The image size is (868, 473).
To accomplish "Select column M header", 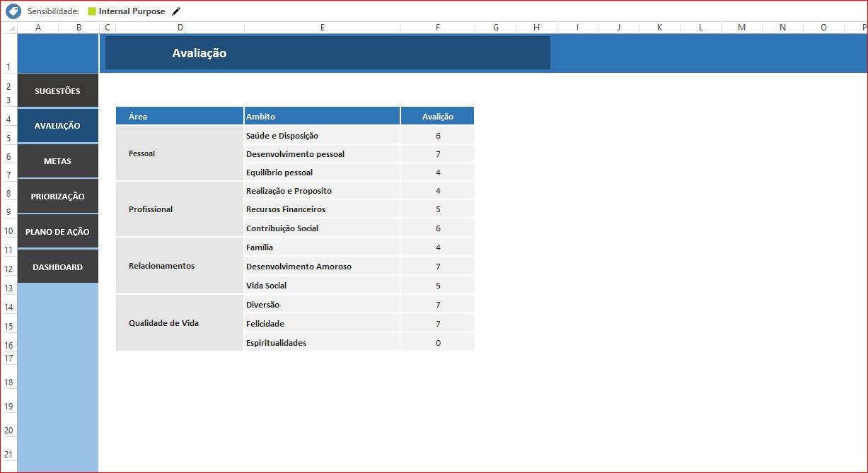I will [741, 28].
